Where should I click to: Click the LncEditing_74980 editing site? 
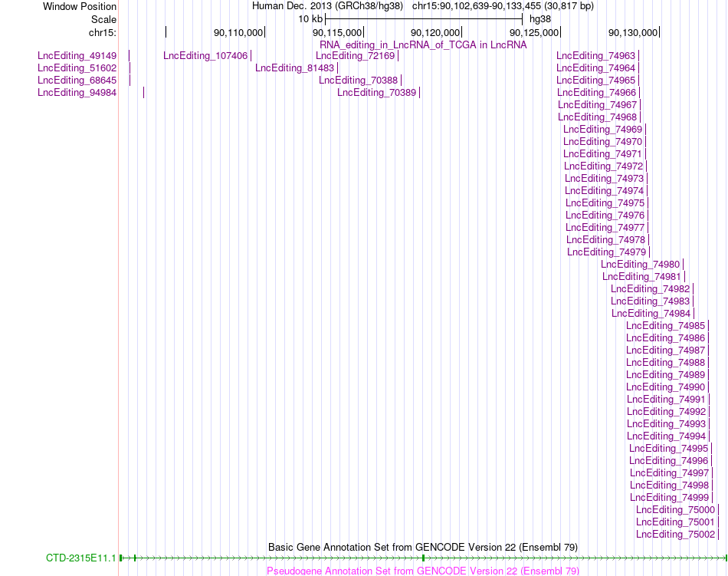click(640, 265)
